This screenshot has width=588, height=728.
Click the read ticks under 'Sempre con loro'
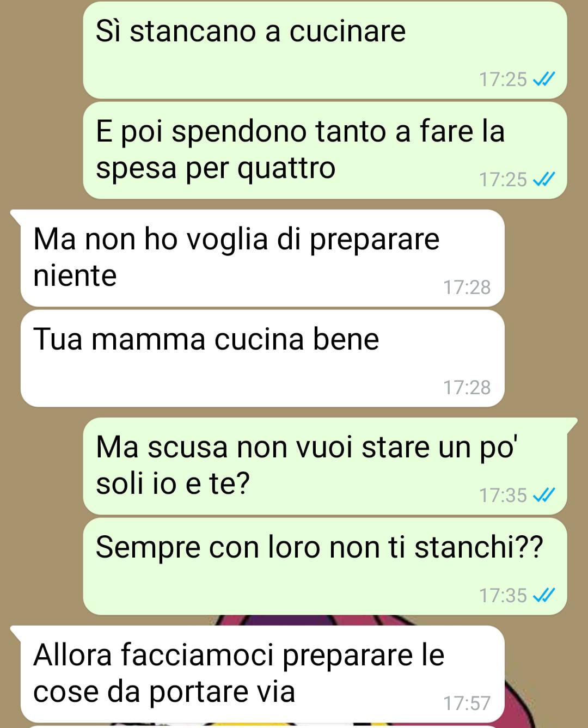click(x=543, y=595)
